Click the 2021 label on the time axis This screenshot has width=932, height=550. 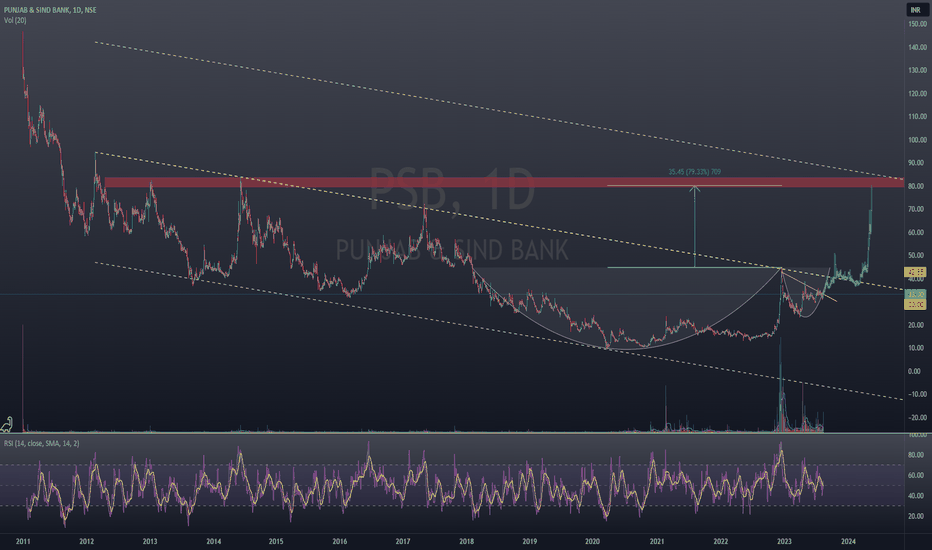(x=657, y=542)
